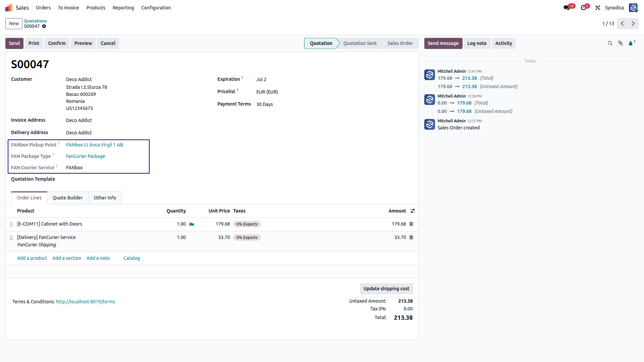Open the Reporting menu
Image resolution: width=644 pixels, height=362 pixels.
123,8
